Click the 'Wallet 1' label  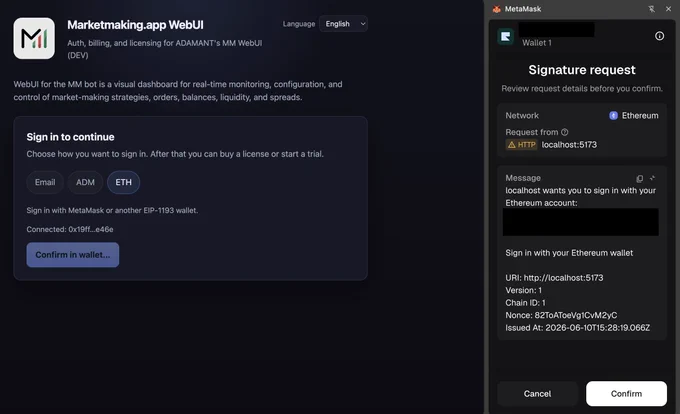[x=537, y=42]
